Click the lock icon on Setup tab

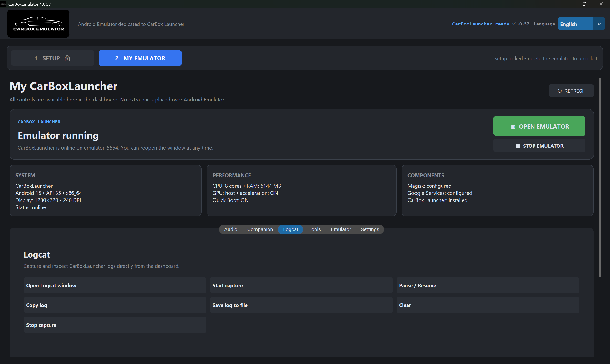tap(67, 58)
